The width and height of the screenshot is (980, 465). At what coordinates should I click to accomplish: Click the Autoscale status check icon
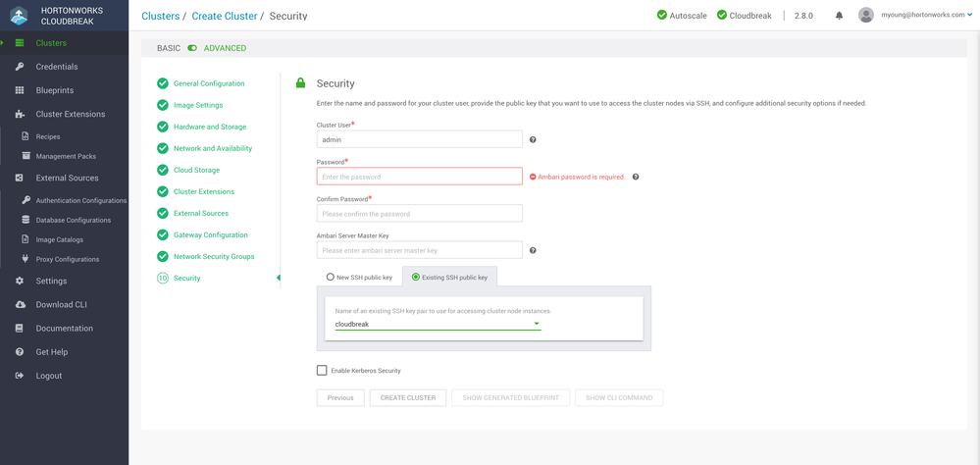tap(662, 15)
